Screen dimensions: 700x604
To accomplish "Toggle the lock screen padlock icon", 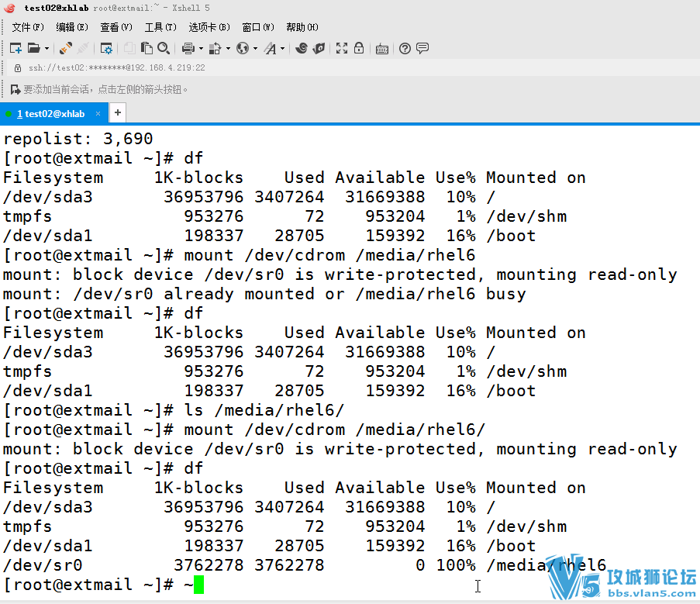I will pos(359,48).
